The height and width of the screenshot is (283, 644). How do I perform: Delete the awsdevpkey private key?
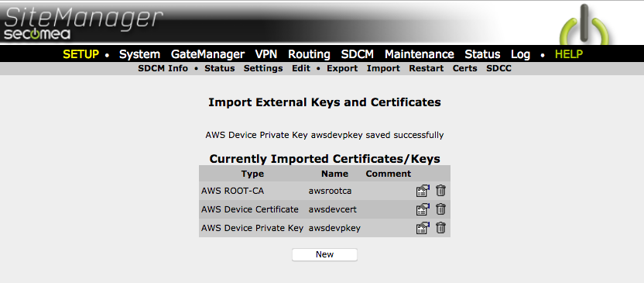[440, 228]
